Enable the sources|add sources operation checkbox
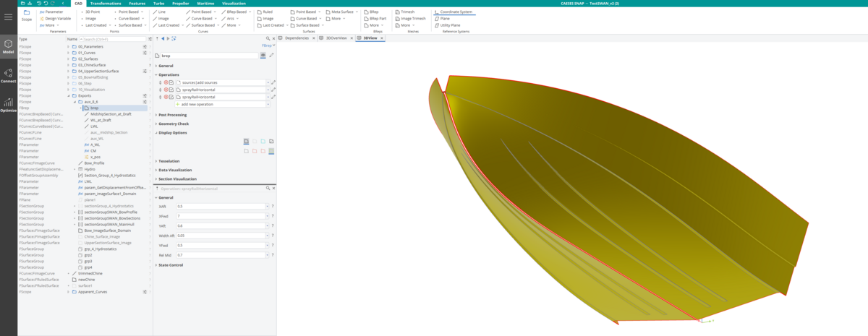Screen dimensions: 868x336 171,82
